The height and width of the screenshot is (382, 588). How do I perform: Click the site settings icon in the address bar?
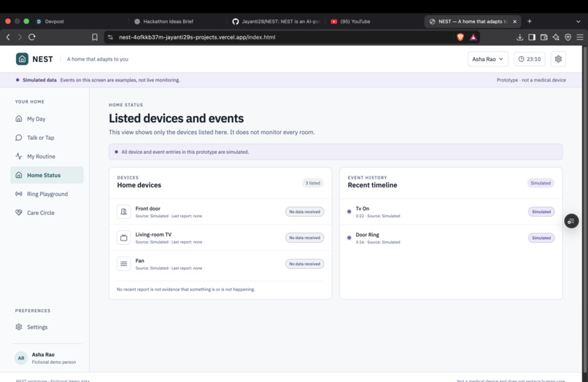[x=110, y=37]
